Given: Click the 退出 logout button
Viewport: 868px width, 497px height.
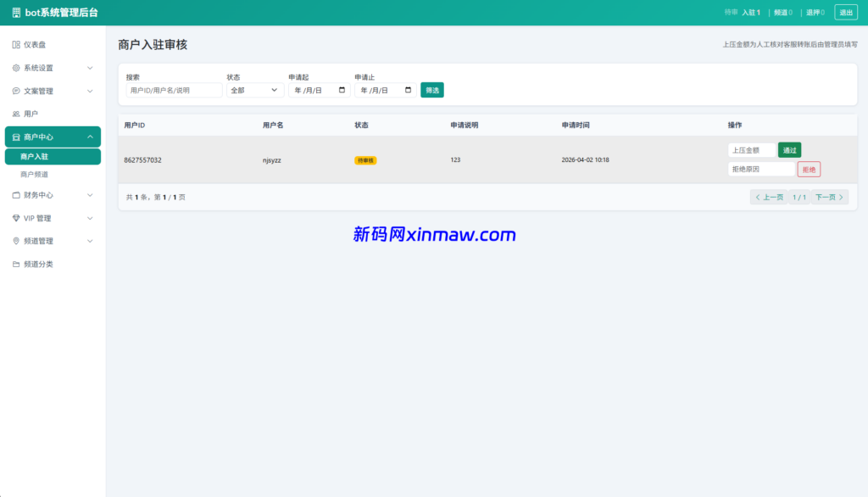Looking at the screenshot, I should tap(845, 12).
